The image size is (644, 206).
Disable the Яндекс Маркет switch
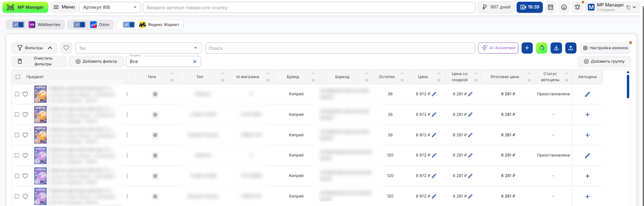pos(129,25)
